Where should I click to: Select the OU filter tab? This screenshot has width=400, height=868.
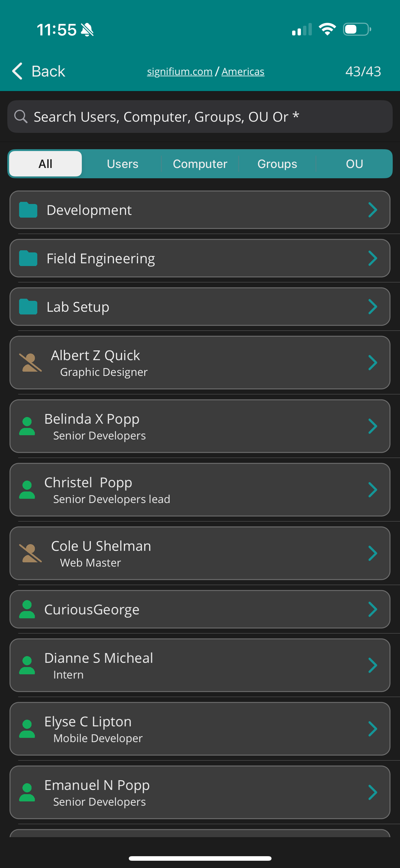355,164
